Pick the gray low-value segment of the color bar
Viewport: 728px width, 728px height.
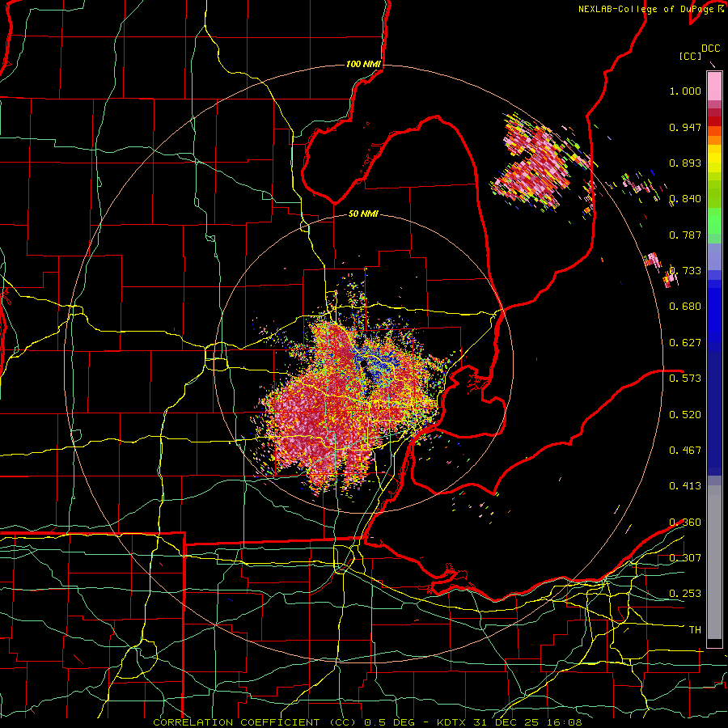714,562
